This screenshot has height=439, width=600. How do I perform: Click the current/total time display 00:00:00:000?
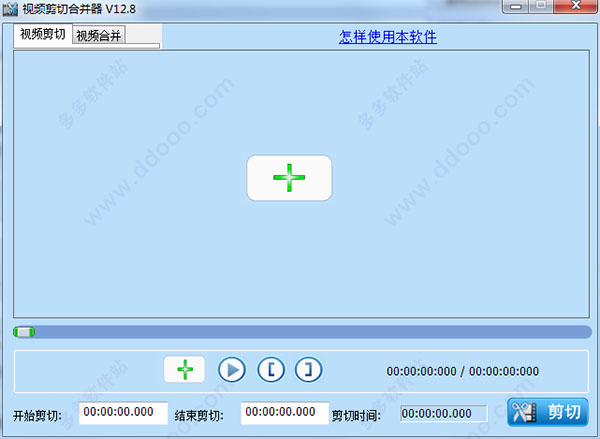[x=462, y=371]
